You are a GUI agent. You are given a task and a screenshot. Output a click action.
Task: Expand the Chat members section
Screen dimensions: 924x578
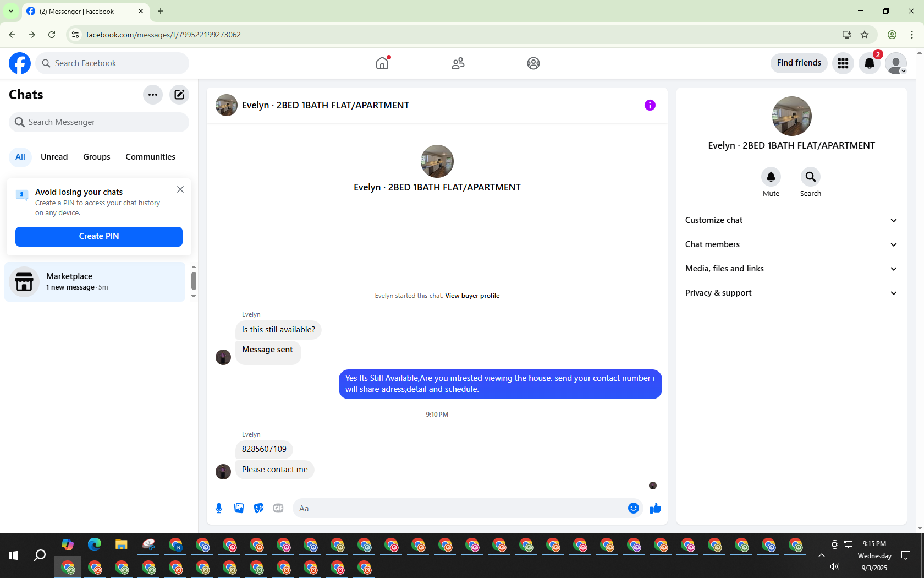pyautogui.click(x=791, y=244)
